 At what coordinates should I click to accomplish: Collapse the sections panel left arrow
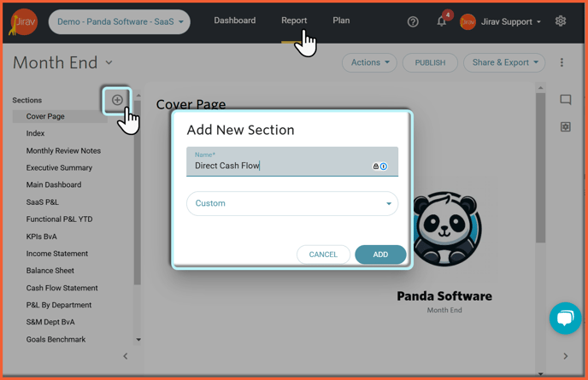[126, 356]
